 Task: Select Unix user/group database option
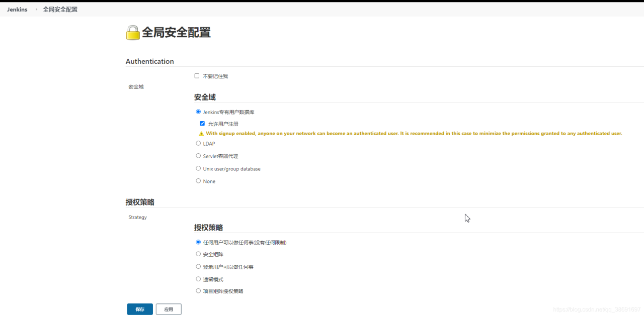[198, 168]
